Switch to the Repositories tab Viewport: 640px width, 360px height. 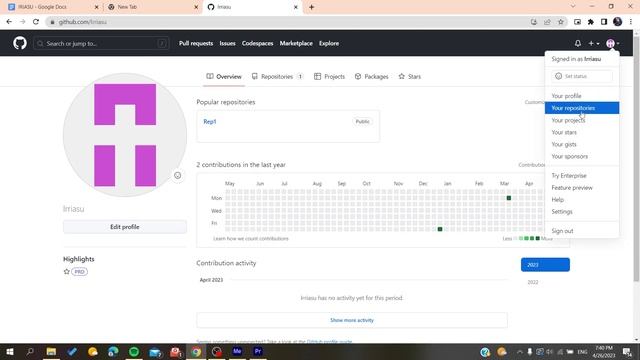(x=278, y=76)
